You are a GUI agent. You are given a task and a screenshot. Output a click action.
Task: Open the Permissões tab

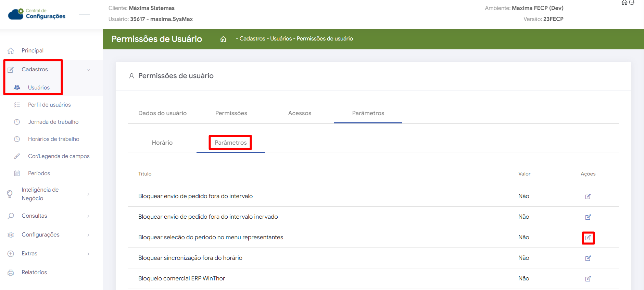tap(231, 113)
